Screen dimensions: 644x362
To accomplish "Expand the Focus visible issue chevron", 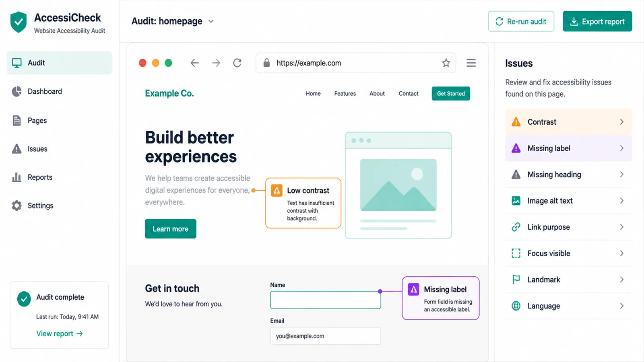I will [621, 253].
